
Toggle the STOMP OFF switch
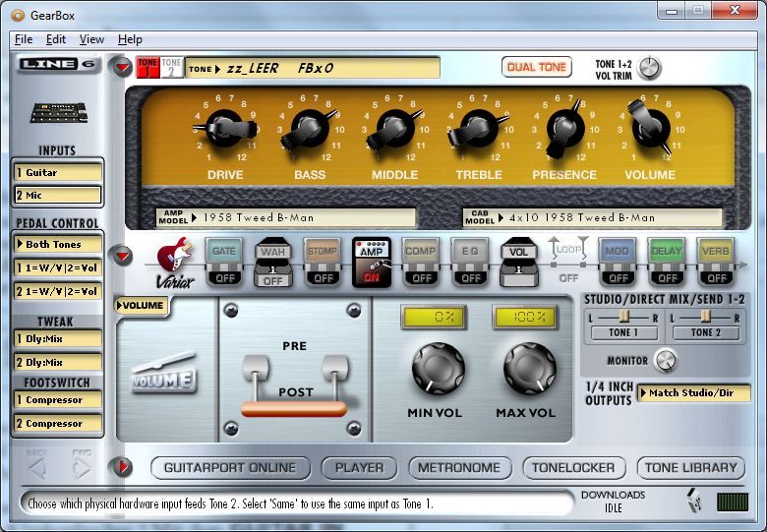point(324,277)
